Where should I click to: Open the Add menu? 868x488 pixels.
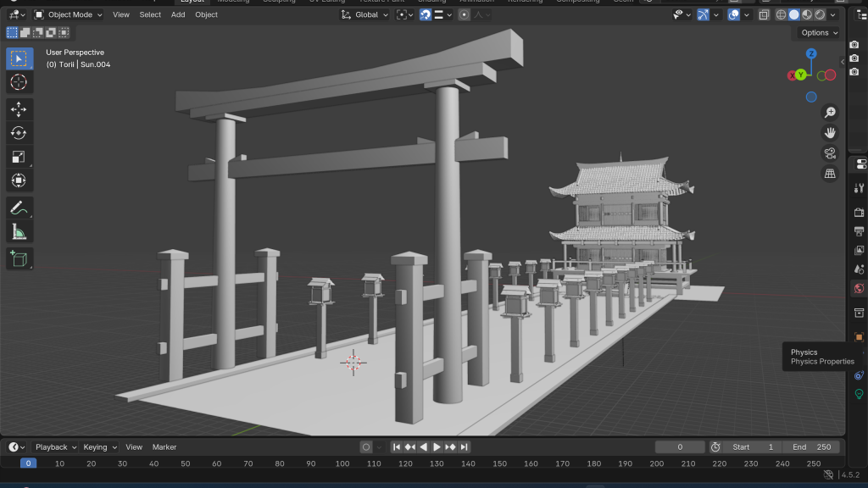[178, 14]
